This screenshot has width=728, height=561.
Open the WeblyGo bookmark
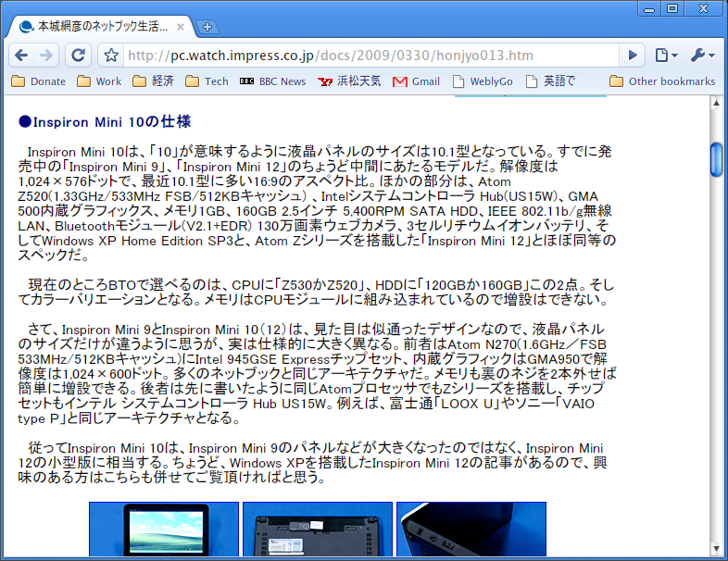(x=483, y=81)
